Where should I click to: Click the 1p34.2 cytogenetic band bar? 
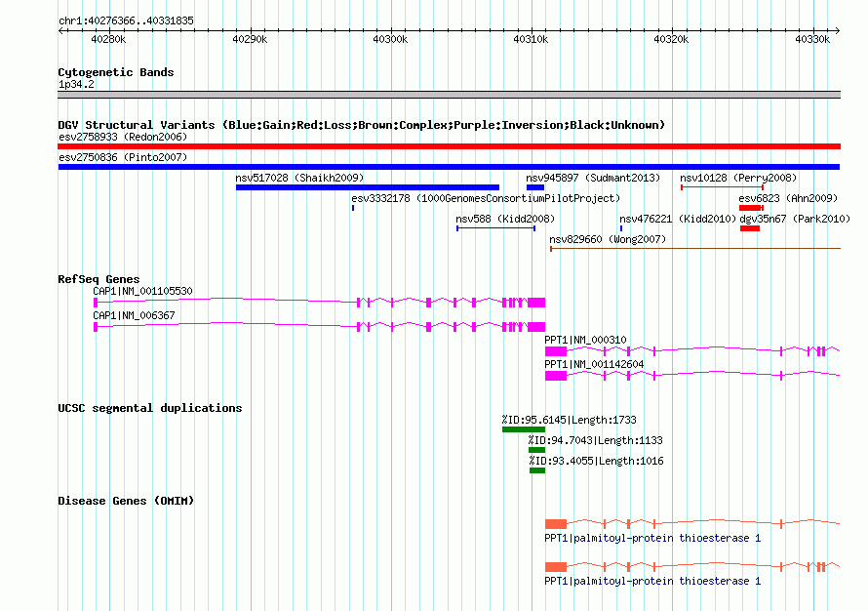[x=449, y=95]
